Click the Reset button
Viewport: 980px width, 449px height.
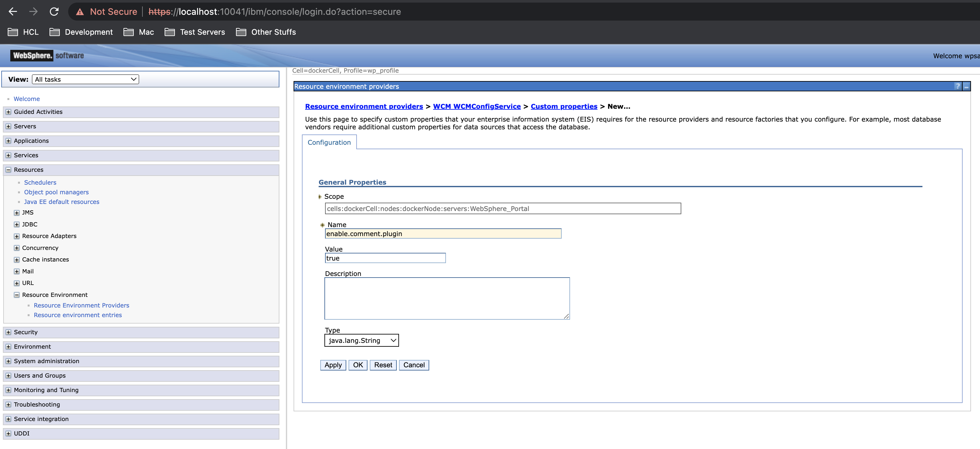(x=383, y=365)
